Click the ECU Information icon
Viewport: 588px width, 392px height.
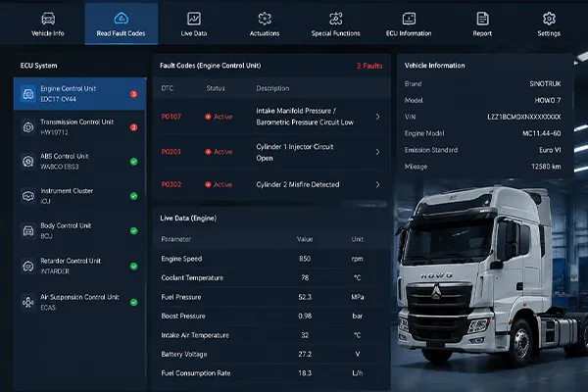pyautogui.click(x=409, y=19)
